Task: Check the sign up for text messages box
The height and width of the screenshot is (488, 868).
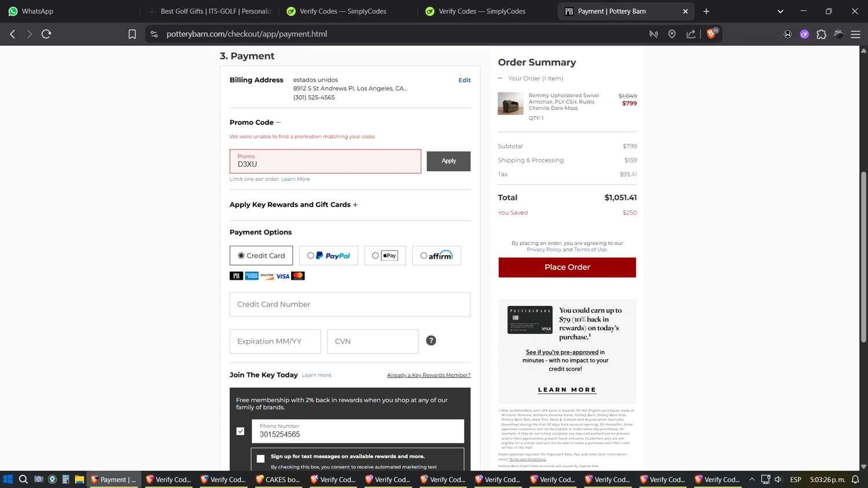Action: tap(260, 459)
